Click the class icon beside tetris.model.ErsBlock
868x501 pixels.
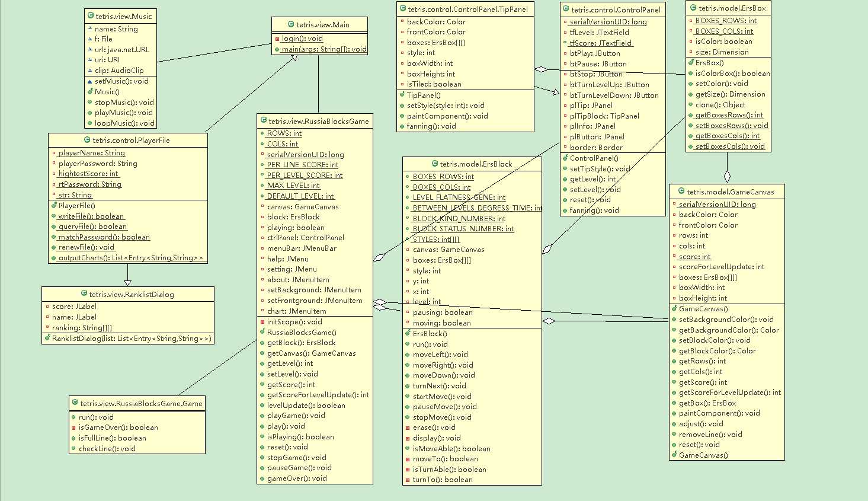(434, 164)
